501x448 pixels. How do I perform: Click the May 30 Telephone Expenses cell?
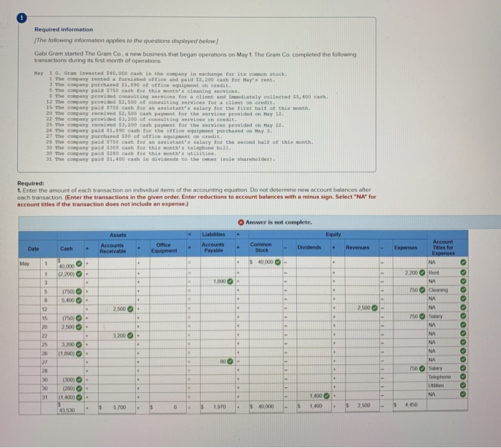click(x=410, y=377)
